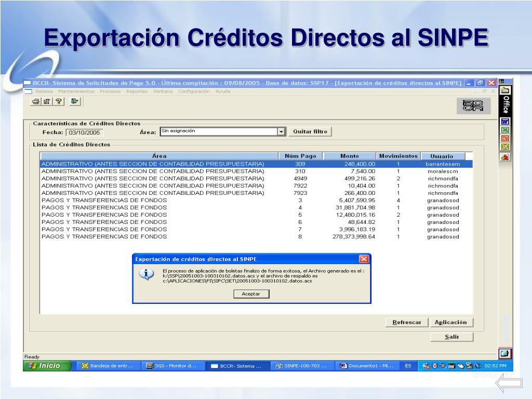Select the PAGOS Y TRANSFERENCIAS row with monto 278,373,998.64
Viewport: 532px width, 399px height.
click(x=256, y=237)
